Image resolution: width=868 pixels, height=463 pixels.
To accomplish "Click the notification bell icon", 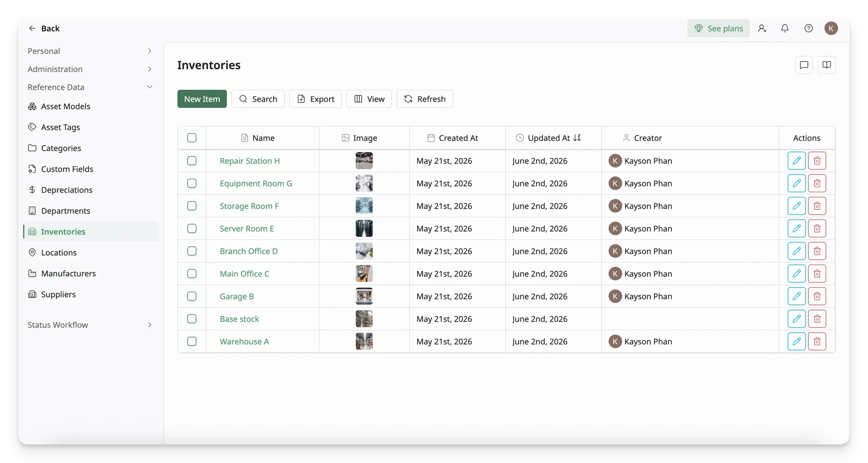I will point(785,28).
